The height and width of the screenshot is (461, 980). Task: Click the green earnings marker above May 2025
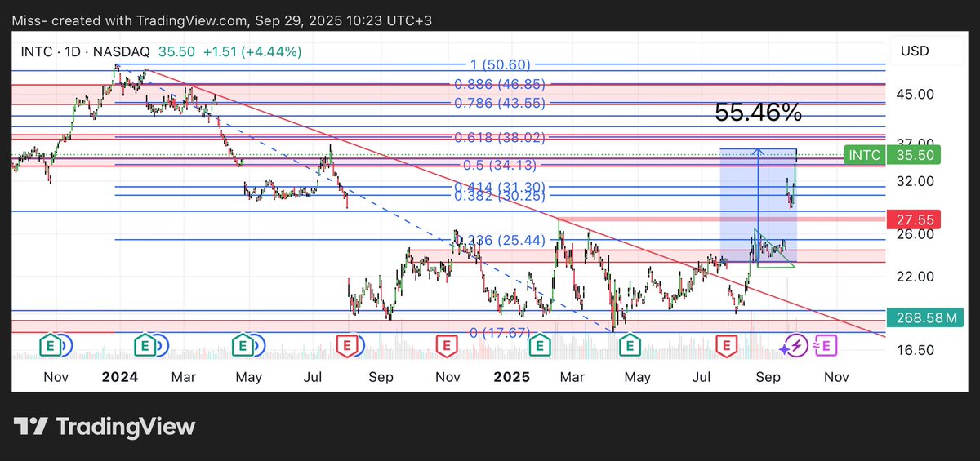click(629, 345)
